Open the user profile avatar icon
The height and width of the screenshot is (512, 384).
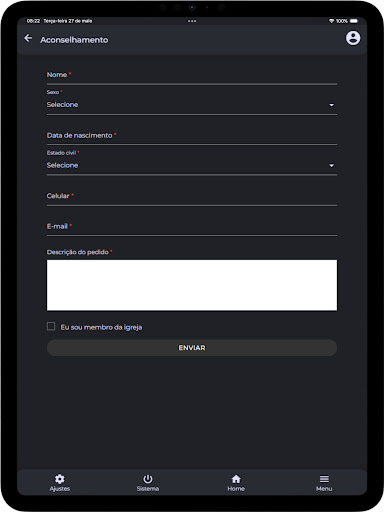[x=353, y=38]
